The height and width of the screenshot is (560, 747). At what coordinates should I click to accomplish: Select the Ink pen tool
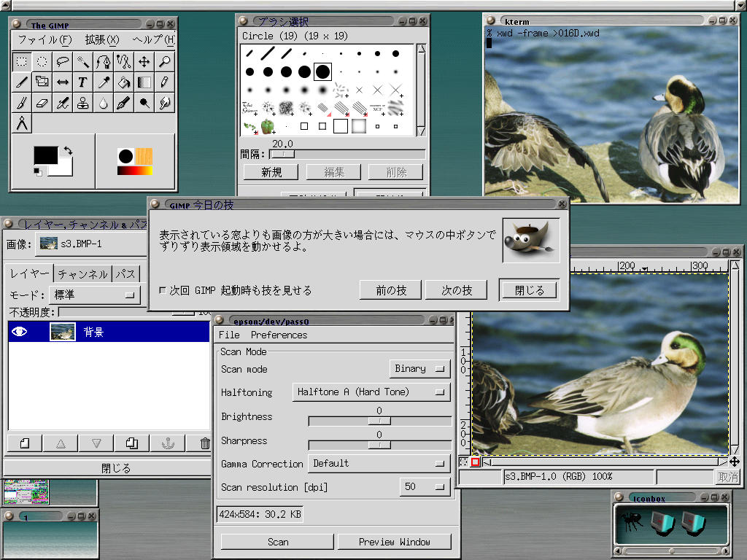124,102
